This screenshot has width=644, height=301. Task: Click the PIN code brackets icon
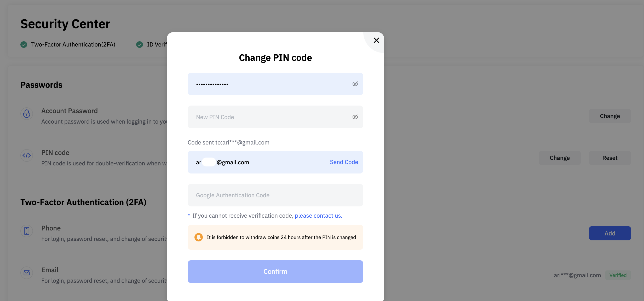[x=27, y=155]
